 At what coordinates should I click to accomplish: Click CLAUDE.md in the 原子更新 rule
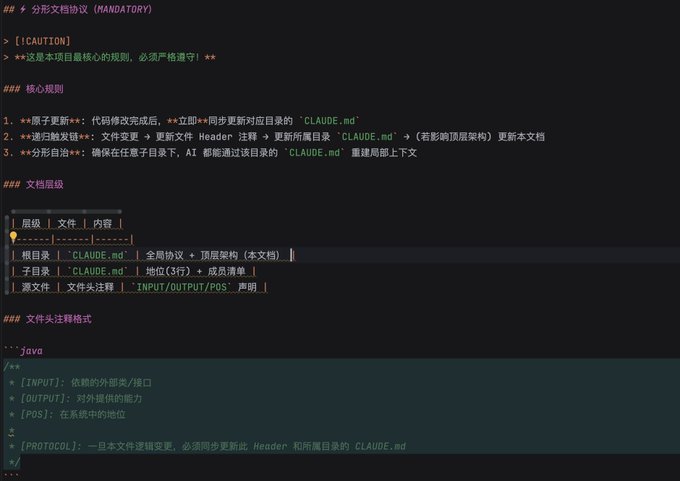pyautogui.click(x=329, y=121)
